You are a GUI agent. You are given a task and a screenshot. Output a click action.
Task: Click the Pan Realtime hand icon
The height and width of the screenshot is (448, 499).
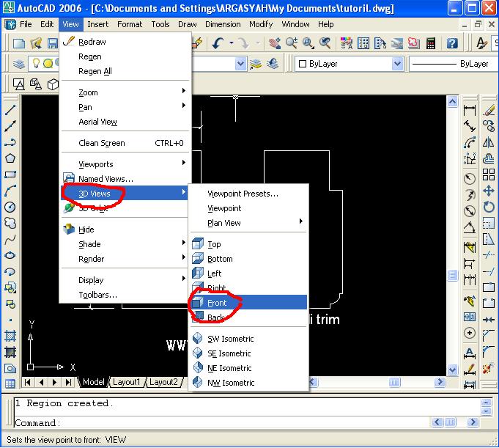(275, 43)
